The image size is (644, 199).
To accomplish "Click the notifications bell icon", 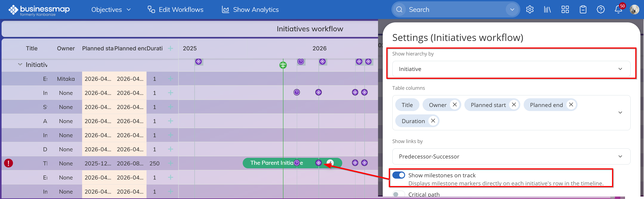I will point(618,9).
